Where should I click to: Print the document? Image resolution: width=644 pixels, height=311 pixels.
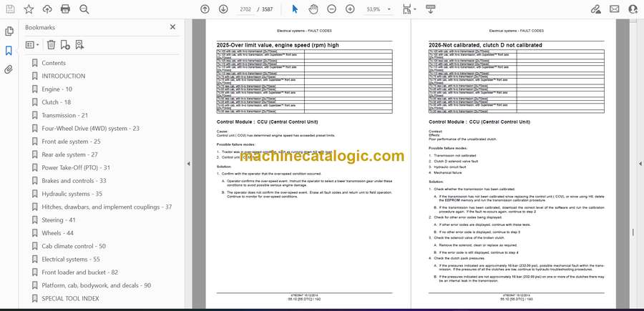[x=65, y=9]
